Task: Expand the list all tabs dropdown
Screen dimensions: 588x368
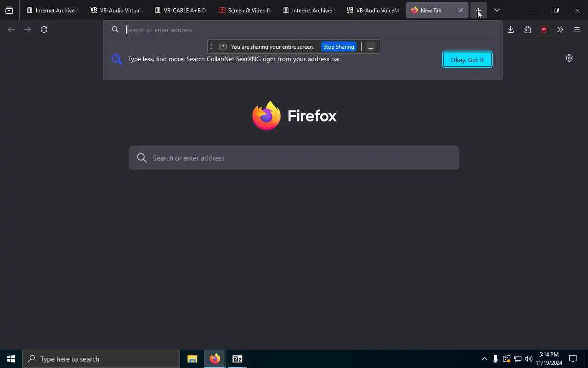Action: (x=497, y=10)
